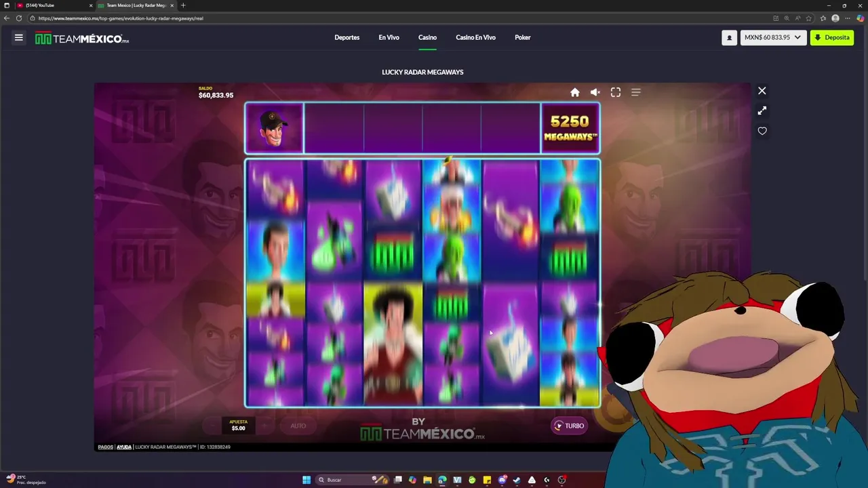The width and height of the screenshot is (868, 488).
Task: Click the browser address bar URL
Action: pos(121,18)
